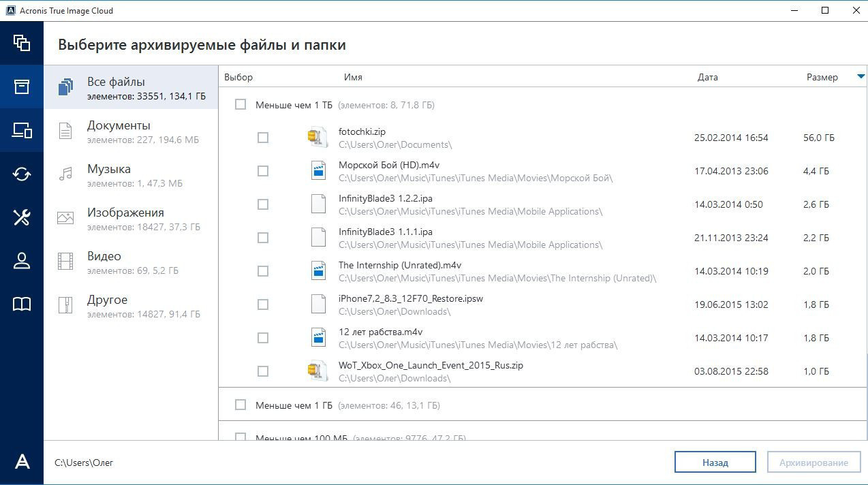Viewport: 868px width, 485px height.
Task: Switch to the Документы category
Action: [x=119, y=126]
